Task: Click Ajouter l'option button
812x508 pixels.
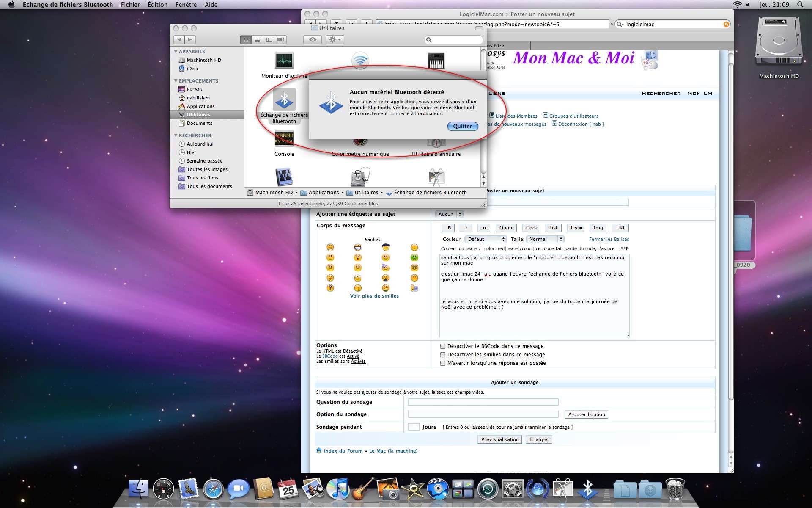Action: pyautogui.click(x=587, y=414)
